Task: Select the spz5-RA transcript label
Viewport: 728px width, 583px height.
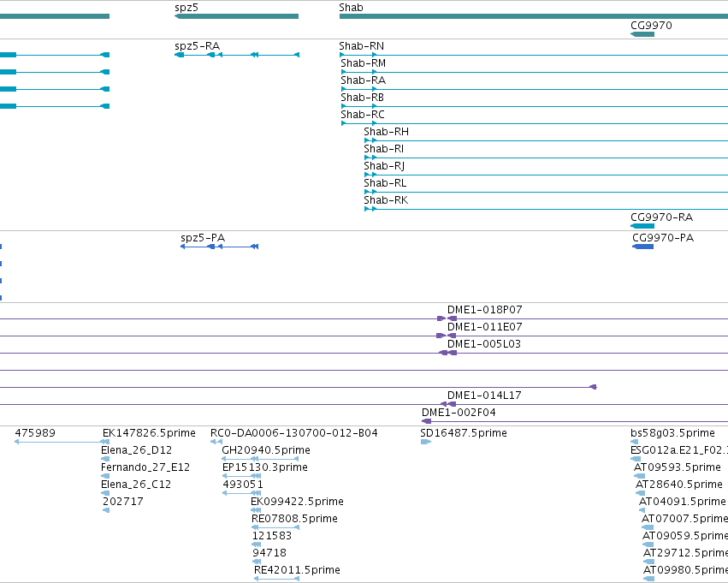Action: click(198, 46)
